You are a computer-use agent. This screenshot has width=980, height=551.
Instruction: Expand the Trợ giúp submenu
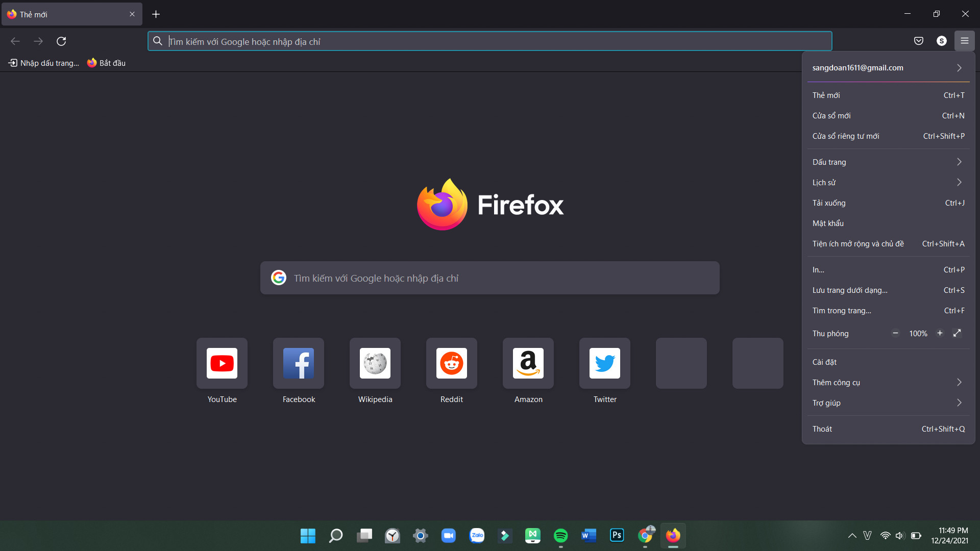(888, 403)
